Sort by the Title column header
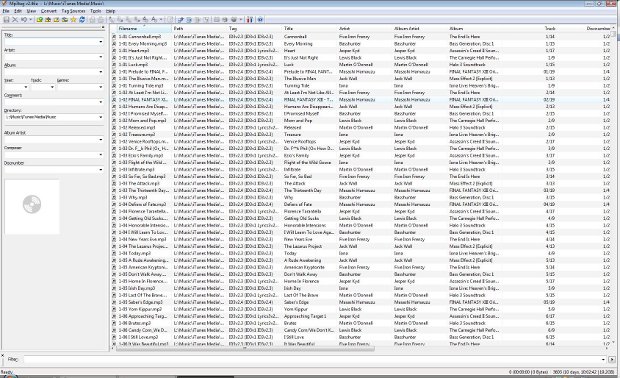Viewport: 620px width, 378px height. click(310, 28)
